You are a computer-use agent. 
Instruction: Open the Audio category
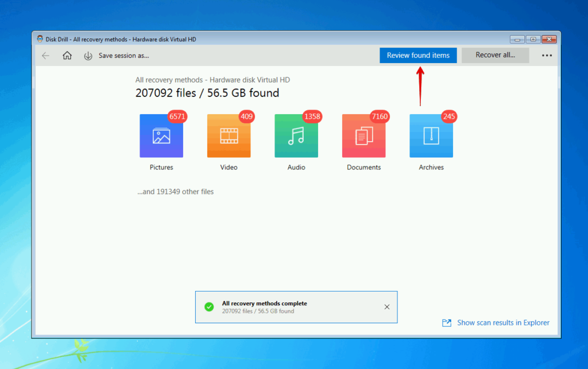pos(296,135)
